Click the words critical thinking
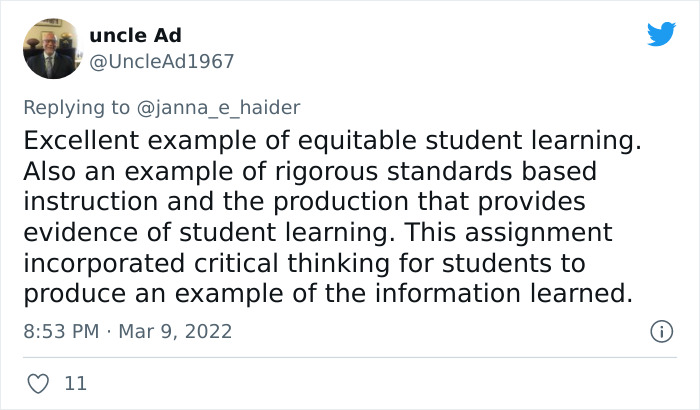700x410 pixels. [292, 263]
